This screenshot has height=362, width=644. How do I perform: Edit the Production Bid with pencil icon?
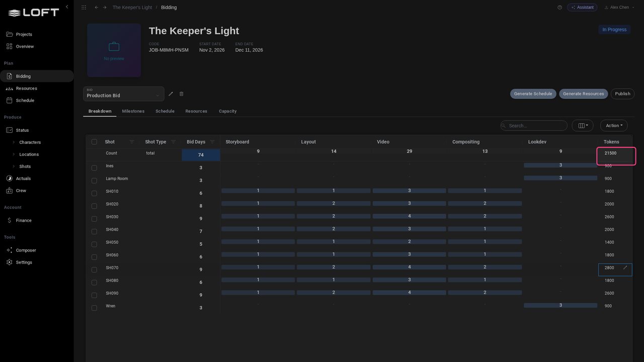point(171,94)
